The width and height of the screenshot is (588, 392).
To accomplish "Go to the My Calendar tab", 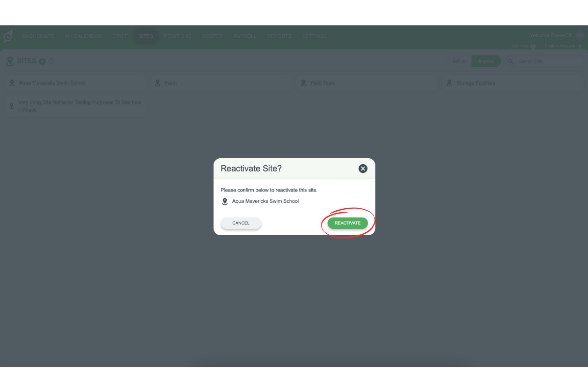I will [83, 36].
